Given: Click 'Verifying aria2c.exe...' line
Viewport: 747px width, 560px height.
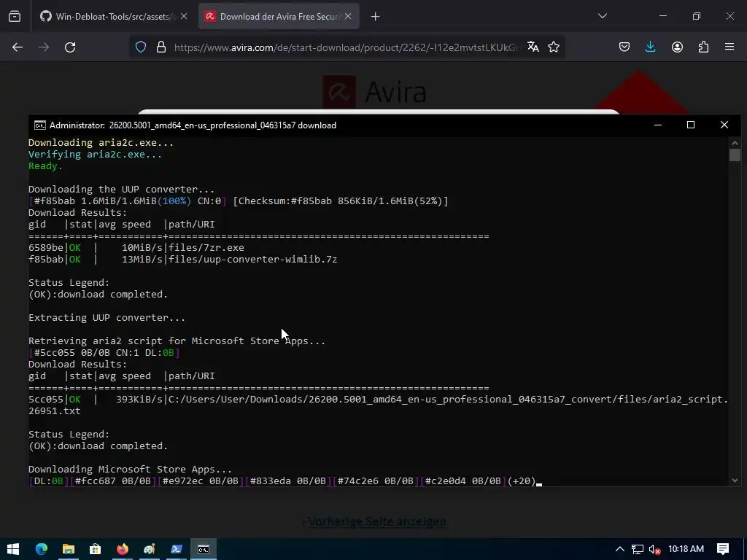Looking at the screenshot, I should coord(95,155).
